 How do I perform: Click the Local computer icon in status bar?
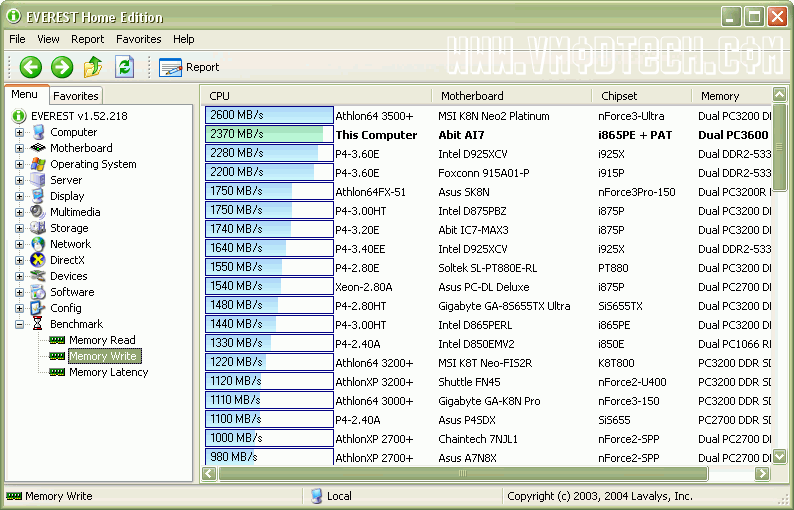click(x=317, y=496)
